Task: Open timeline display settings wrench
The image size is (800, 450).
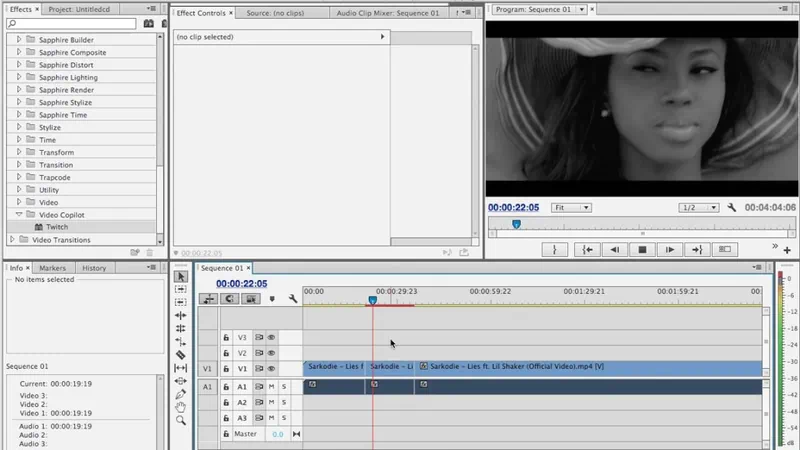Action: (x=293, y=298)
